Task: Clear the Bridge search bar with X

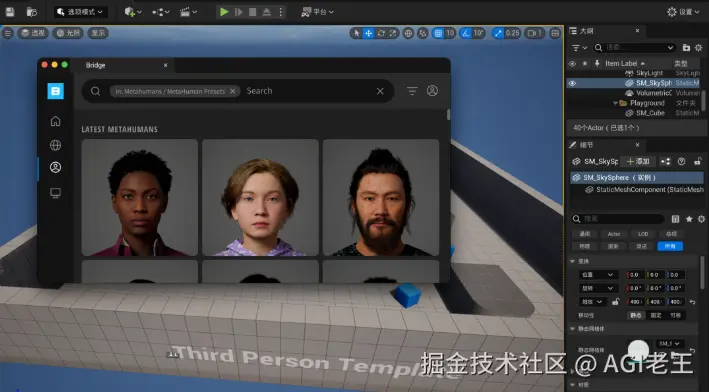Action: point(380,91)
